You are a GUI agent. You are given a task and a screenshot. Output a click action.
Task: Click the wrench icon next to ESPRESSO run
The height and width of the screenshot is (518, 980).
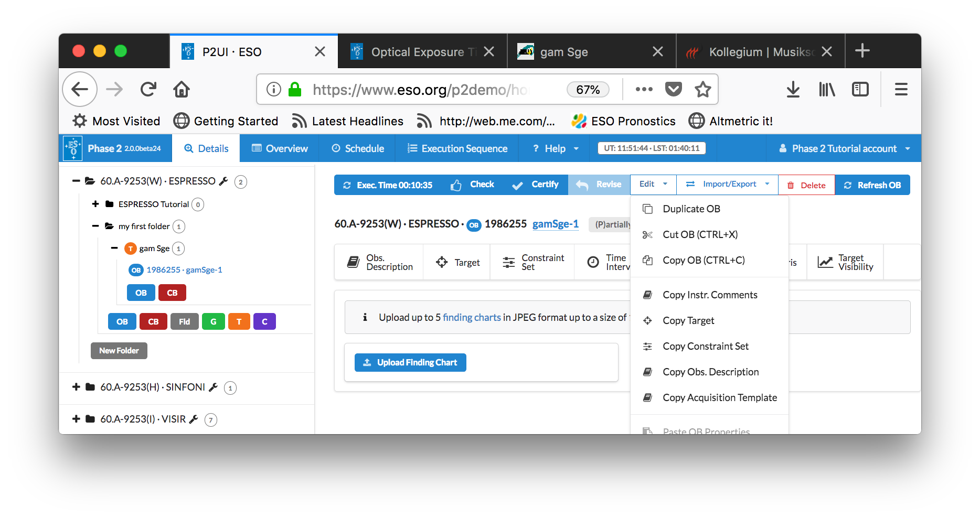(223, 181)
